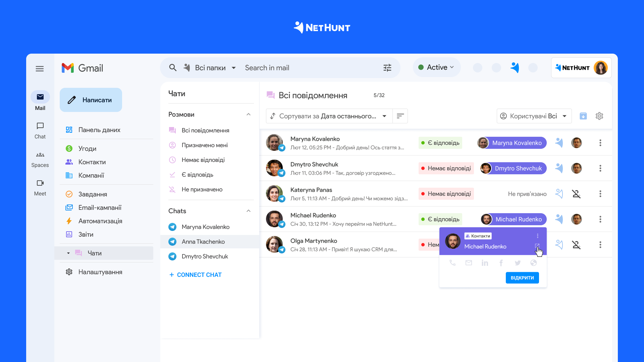Image resolution: width=644 pixels, height=362 pixels.
Task: Click Twitter icon in contact popup
Action: click(x=518, y=263)
